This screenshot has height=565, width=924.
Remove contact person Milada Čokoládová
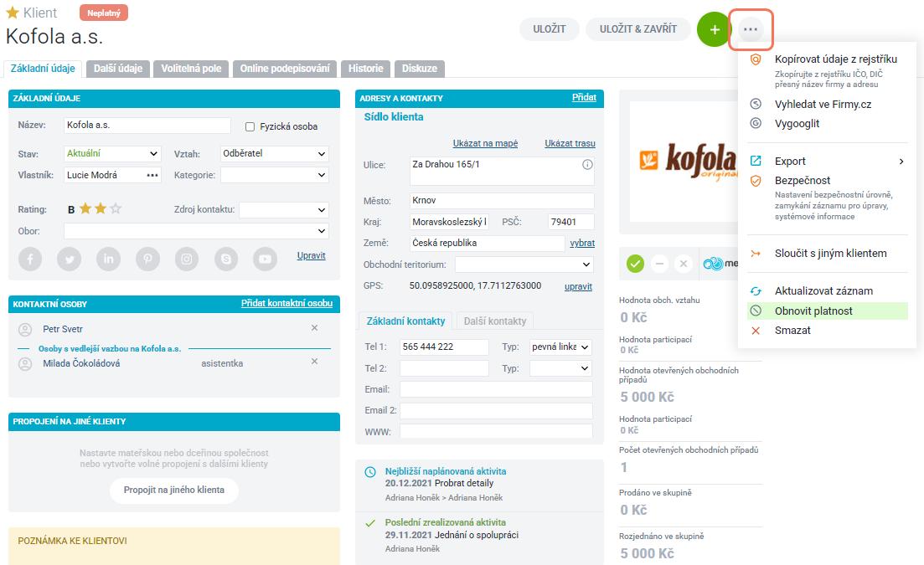pos(315,362)
